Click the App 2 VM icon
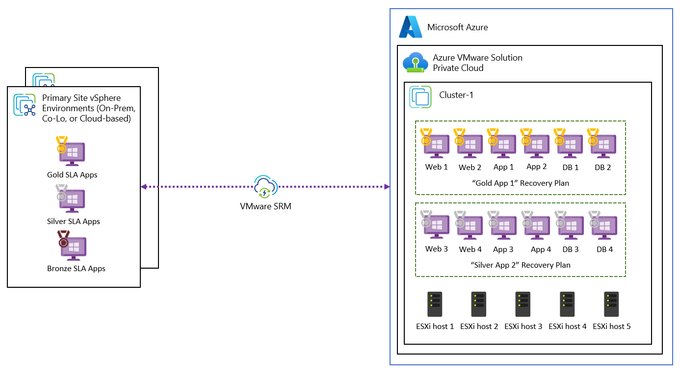This screenshot has height=371, width=680. pos(535,144)
